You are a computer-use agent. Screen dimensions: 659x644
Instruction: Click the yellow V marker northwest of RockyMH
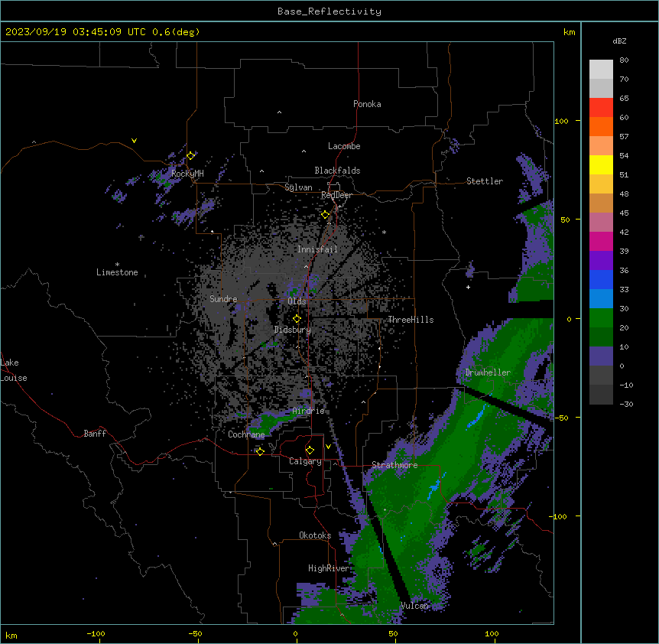[x=134, y=141]
